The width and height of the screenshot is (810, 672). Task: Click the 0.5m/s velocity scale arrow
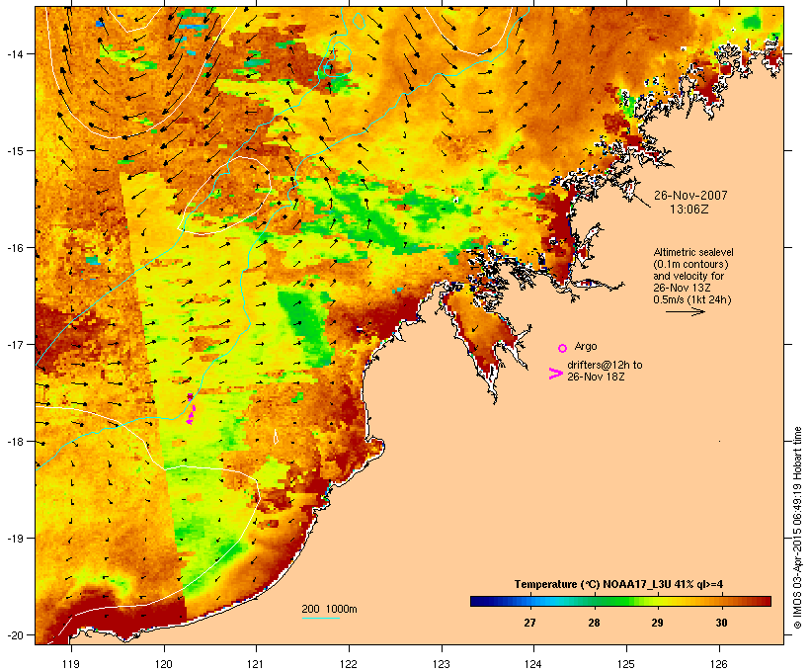pyautogui.click(x=685, y=311)
